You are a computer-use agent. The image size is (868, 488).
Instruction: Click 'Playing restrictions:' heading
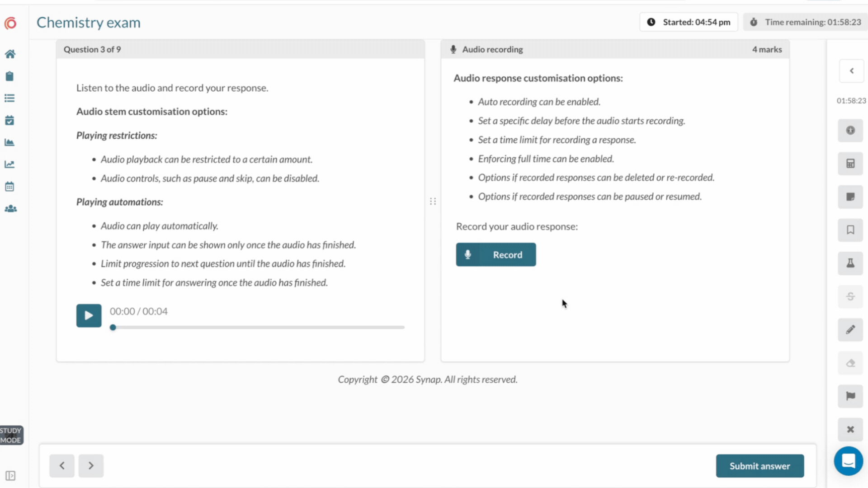[117, 136]
